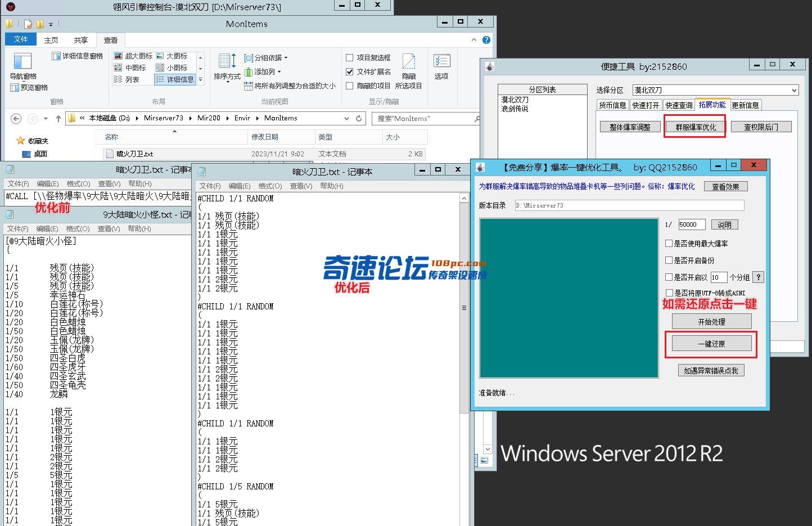Switch to 快速查询 tab
Viewport: 812px width, 526px height.
(x=679, y=105)
